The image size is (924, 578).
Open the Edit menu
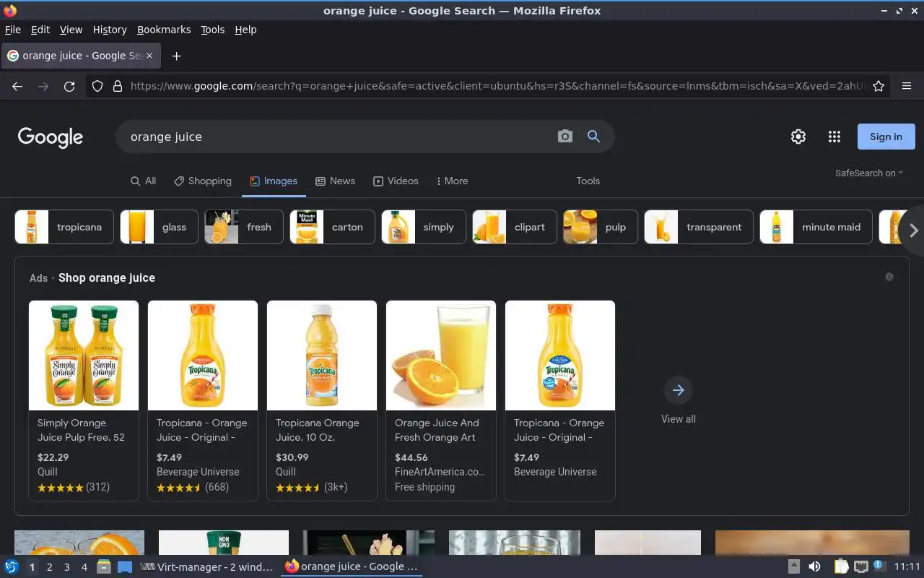tap(40, 30)
